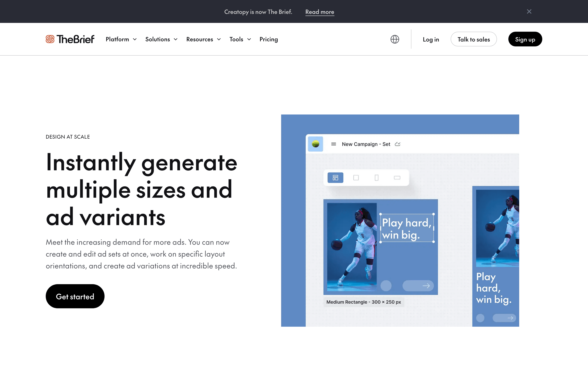
Task: Click the Talk to sales button
Action: click(x=473, y=39)
